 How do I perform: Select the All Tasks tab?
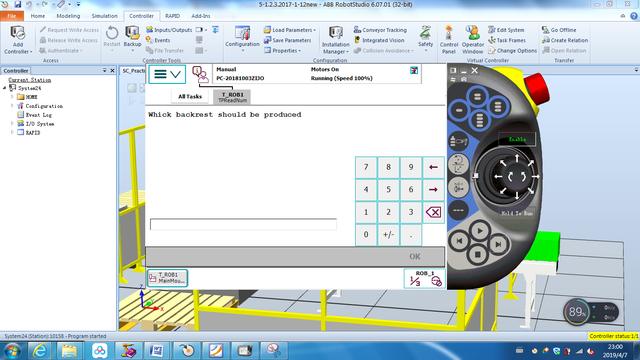pyautogui.click(x=190, y=96)
